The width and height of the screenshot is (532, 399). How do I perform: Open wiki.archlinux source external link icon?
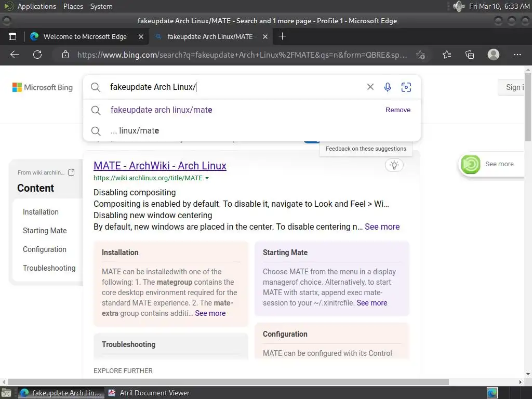tap(71, 172)
